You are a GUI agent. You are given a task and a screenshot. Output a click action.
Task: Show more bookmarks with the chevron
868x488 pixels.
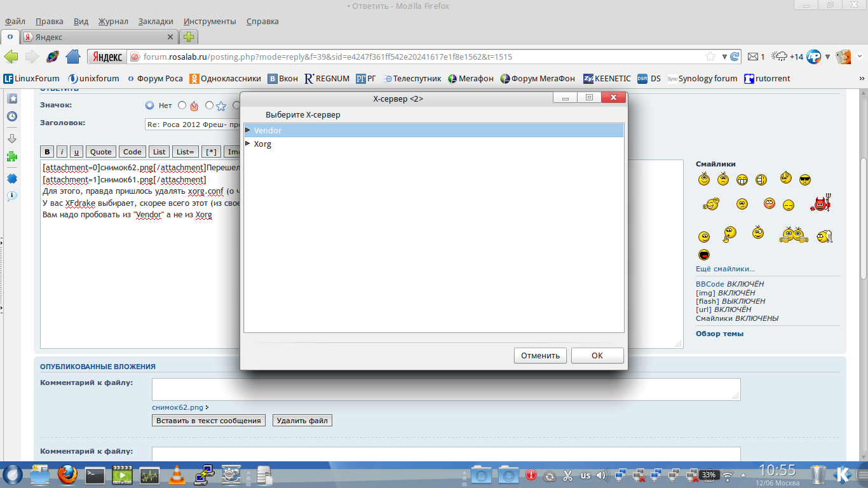862,79
